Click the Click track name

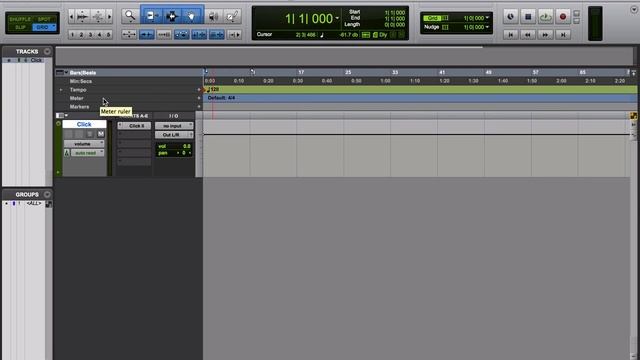coord(84,124)
